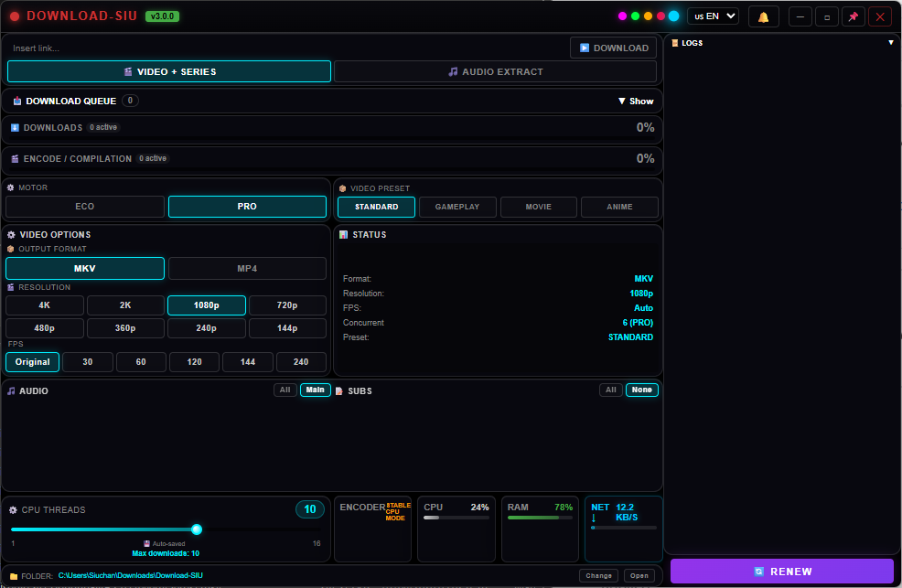
Task: Select 720p resolution
Action: 287,305
